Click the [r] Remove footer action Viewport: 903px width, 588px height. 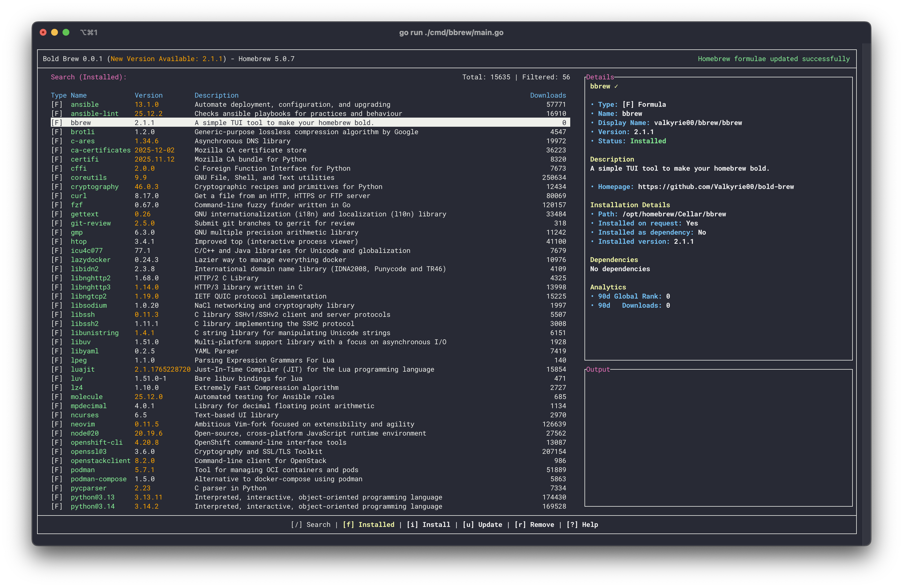[534, 525]
